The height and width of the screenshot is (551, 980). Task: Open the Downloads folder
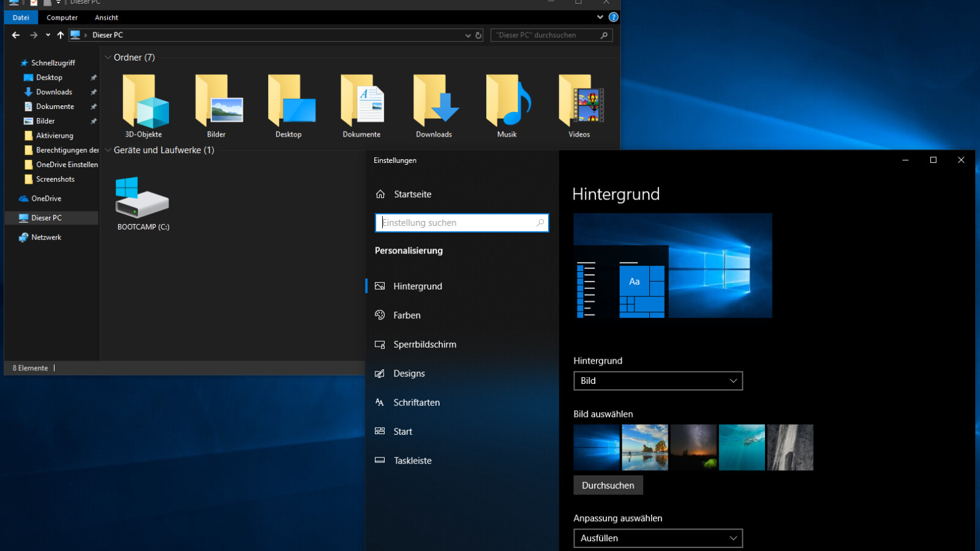[435, 104]
